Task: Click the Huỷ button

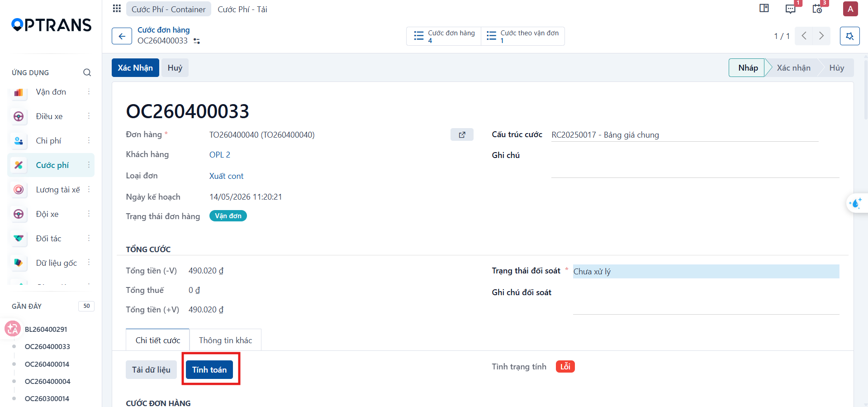Action: pyautogui.click(x=175, y=68)
